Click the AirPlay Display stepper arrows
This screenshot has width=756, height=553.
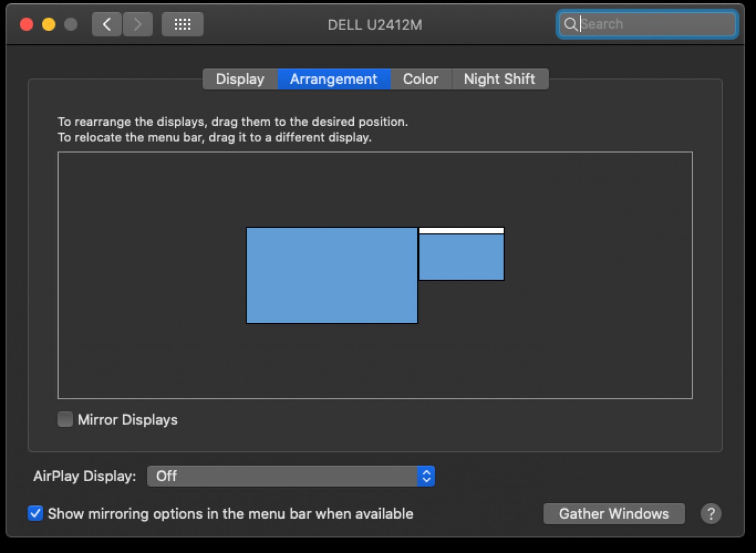click(x=426, y=476)
